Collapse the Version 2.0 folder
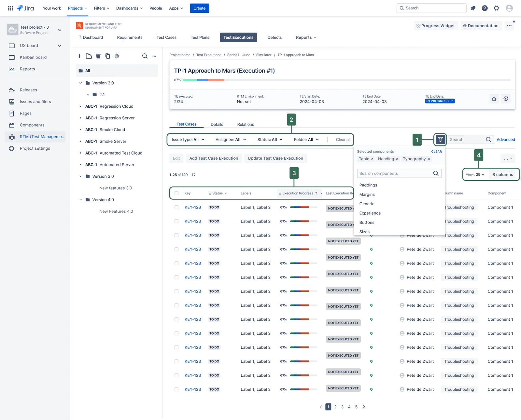This screenshot has width=521, height=420. coord(80,83)
